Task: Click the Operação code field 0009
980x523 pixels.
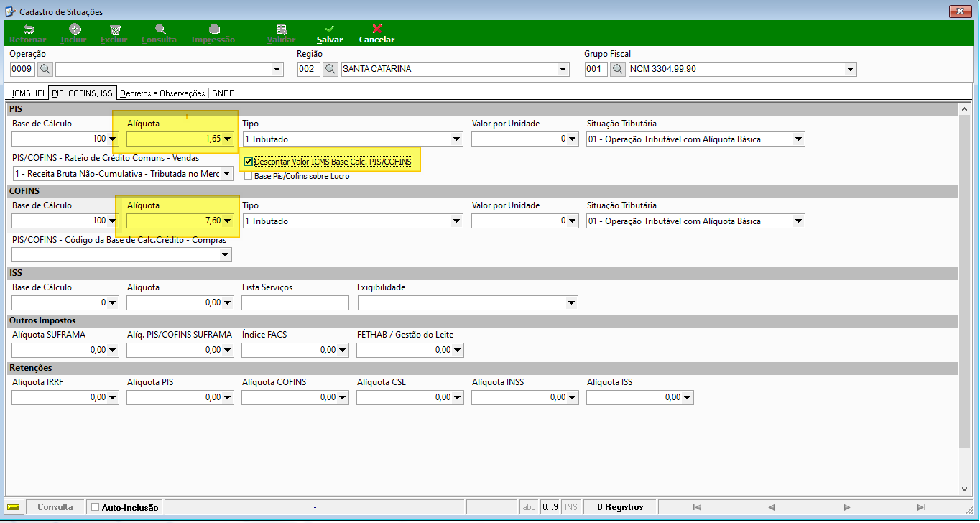Action: (x=22, y=70)
